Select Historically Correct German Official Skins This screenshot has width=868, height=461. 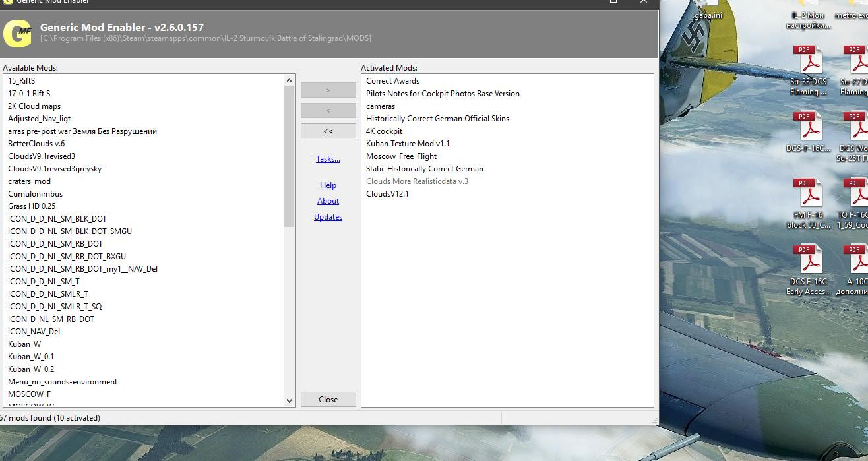click(x=437, y=119)
